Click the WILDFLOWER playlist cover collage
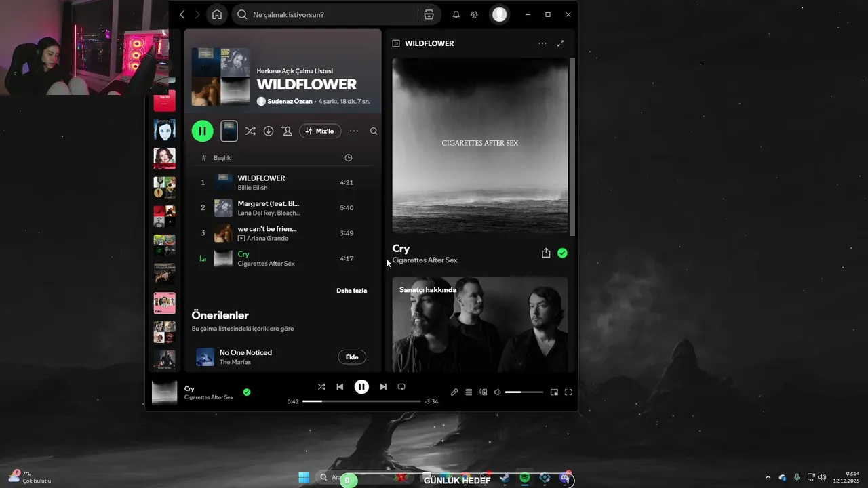Viewport: 868px width, 488px height. click(220, 77)
